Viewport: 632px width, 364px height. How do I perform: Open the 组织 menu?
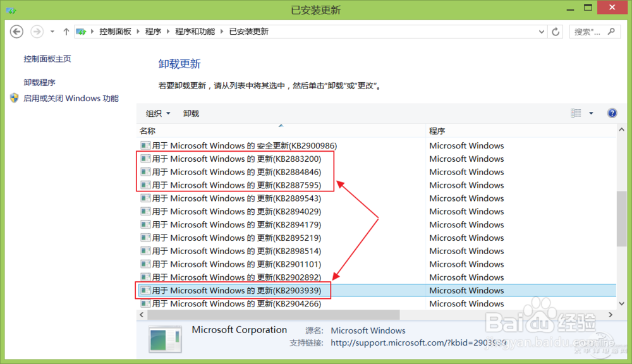click(x=157, y=114)
